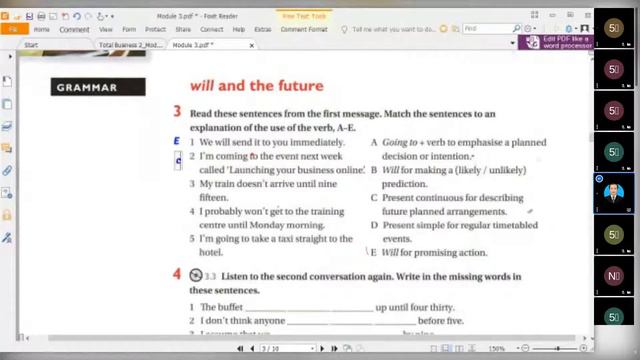The width and height of the screenshot is (640, 360).
Task: Close the Module 3.pdf tab
Action: click(252, 45)
